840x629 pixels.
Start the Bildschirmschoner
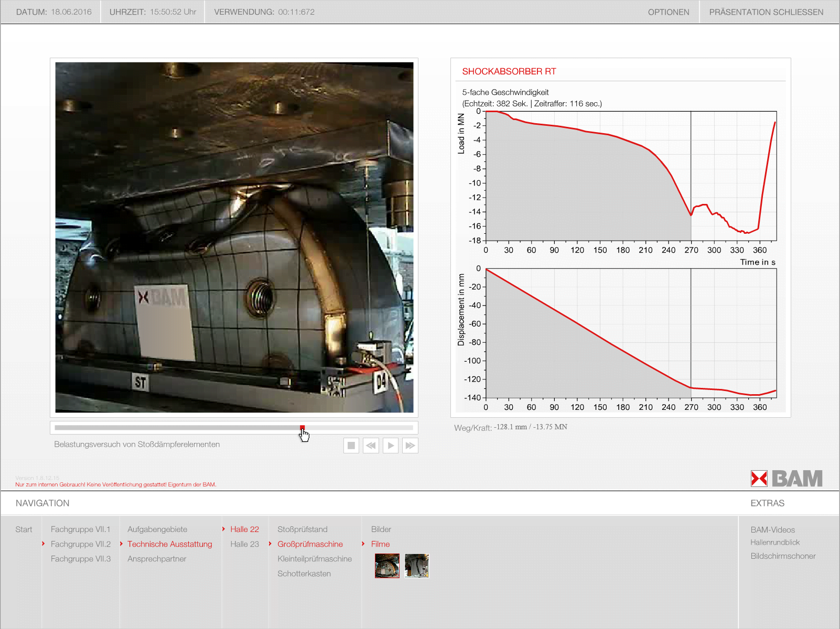point(783,556)
